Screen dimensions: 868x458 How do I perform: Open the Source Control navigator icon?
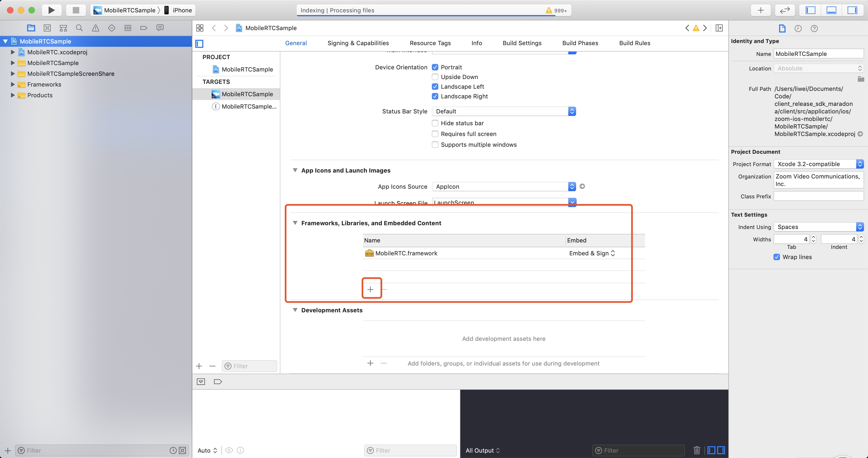[x=47, y=28]
